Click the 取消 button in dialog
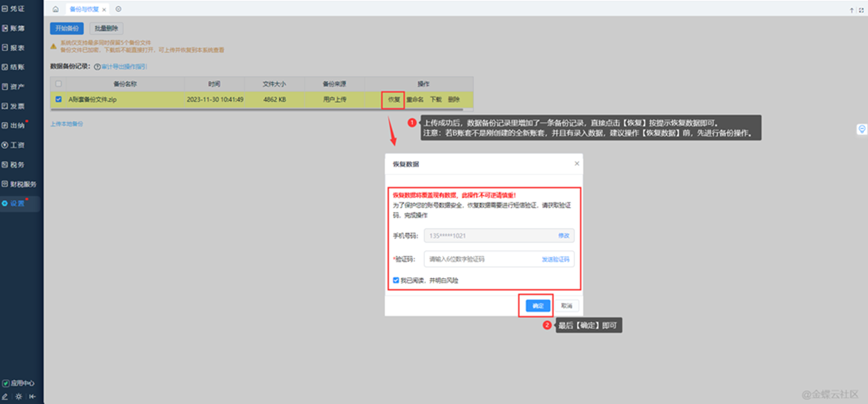Image resolution: width=868 pixels, height=404 pixels. pyautogui.click(x=567, y=306)
